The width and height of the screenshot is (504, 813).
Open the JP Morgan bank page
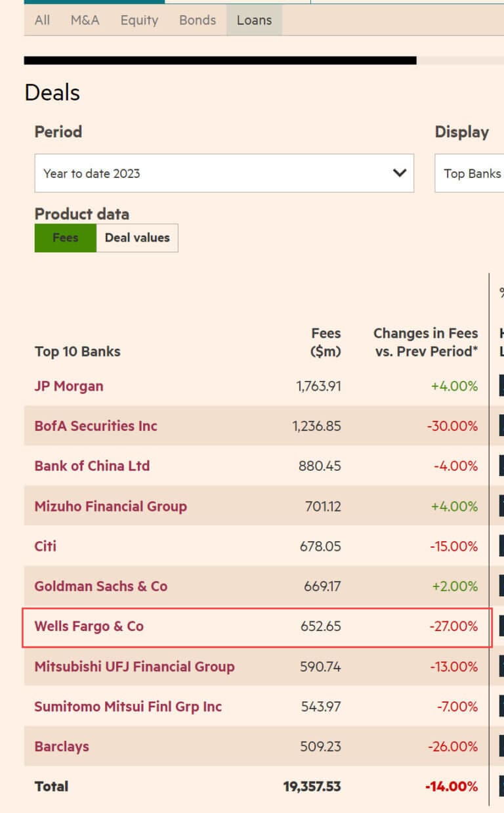(68, 386)
